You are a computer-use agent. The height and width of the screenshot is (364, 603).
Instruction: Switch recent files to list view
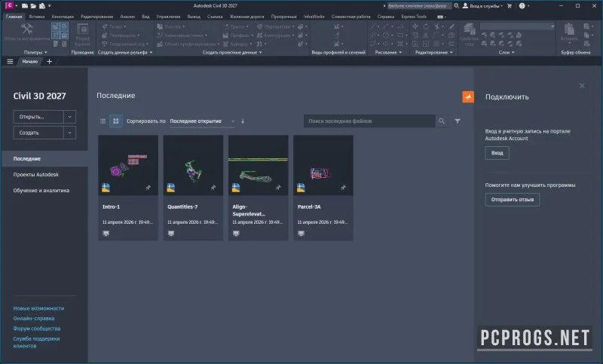pyautogui.click(x=103, y=121)
